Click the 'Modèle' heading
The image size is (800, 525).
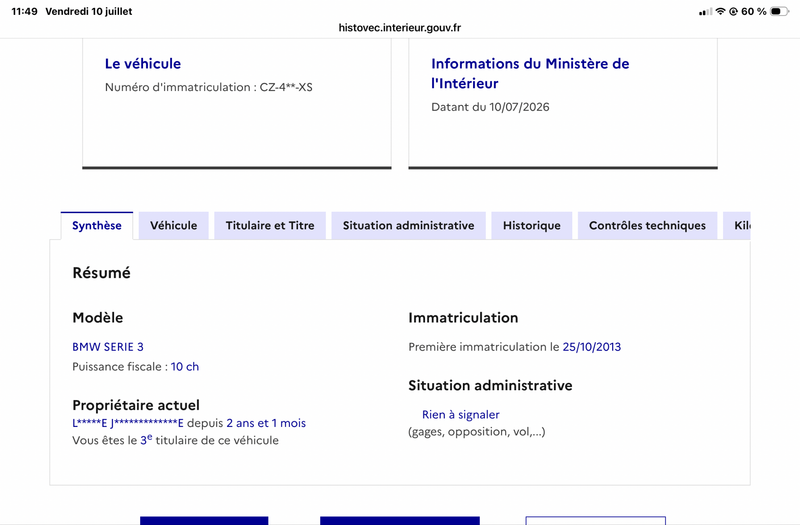tap(98, 318)
